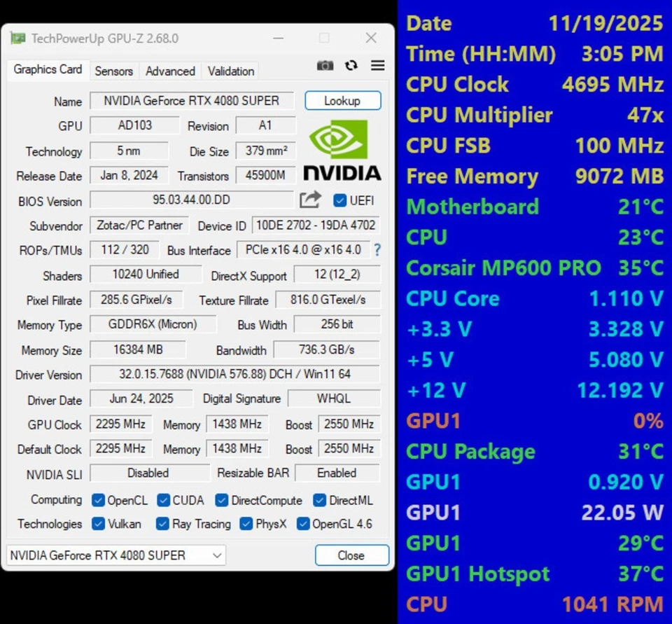672x624 pixels.
Task: Click the BIOS export share icon
Action: tap(309, 200)
